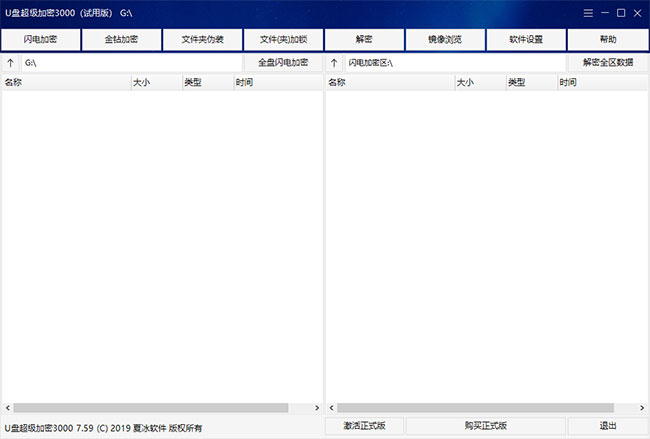The image size is (650, 439).
Task: Sort left pane by 类型 column
Action: [208, 82]
